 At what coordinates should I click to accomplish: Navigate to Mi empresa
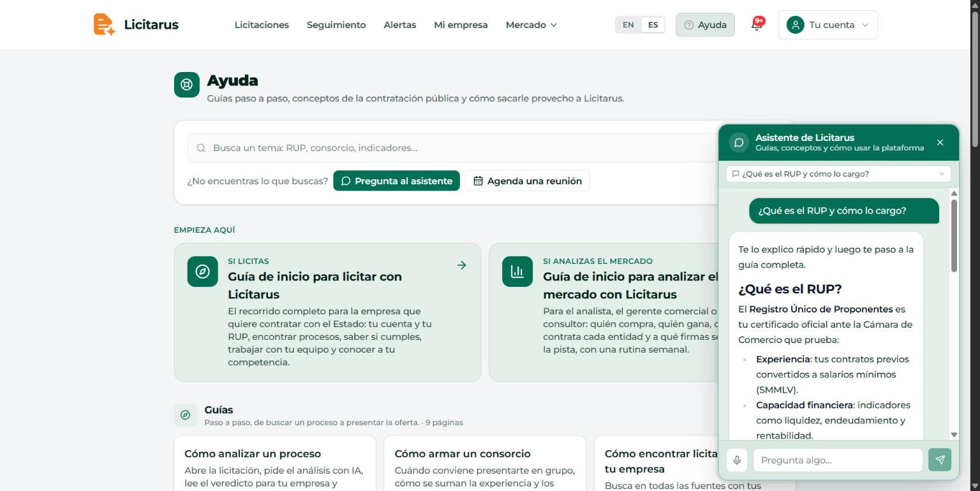click(x=461, y=25)
